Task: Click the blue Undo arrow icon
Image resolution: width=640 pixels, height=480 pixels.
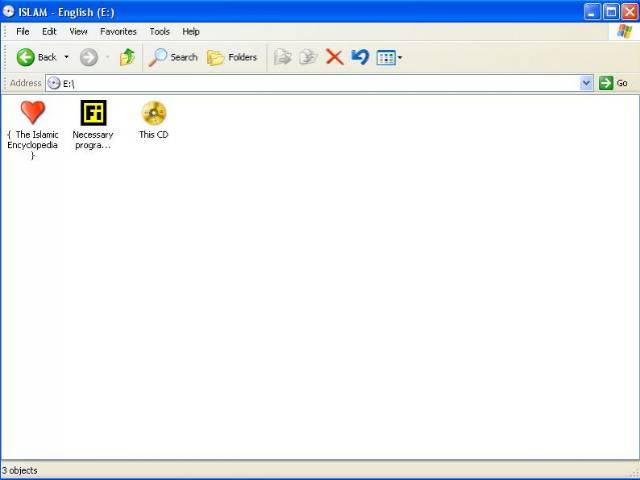Action: pos(360,57)
